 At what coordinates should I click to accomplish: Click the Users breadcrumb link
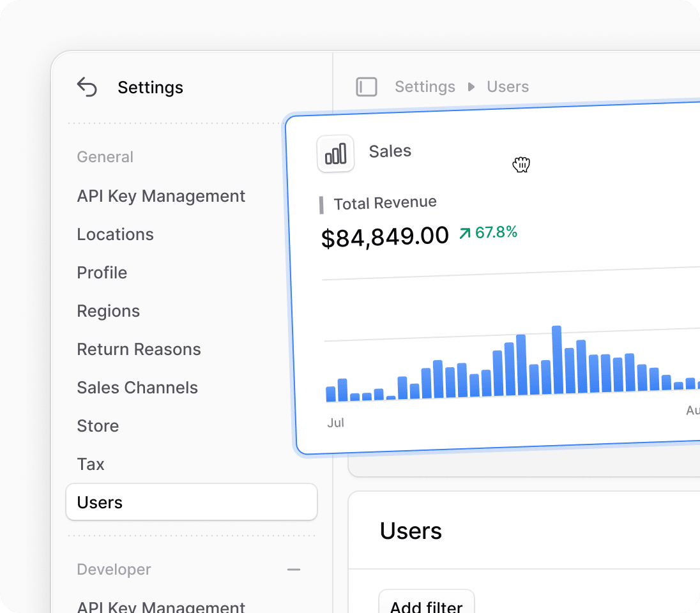click(x=508, y=87)
